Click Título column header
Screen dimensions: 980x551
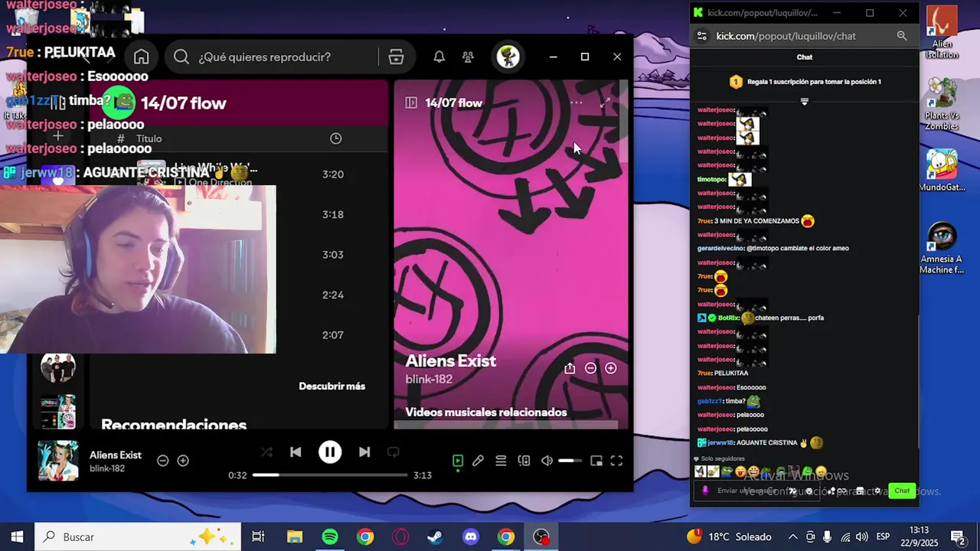coord(149,139)
